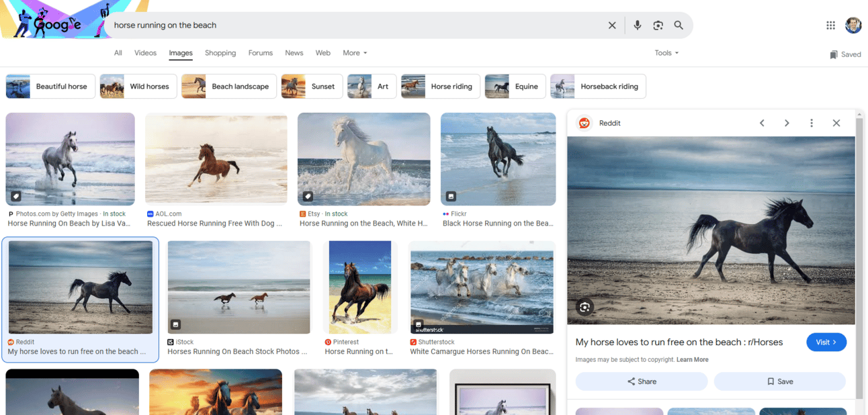Switch to the News tab
Viewport: 868px width, 415px height.
pyautogui.click(x=294, y=53)
